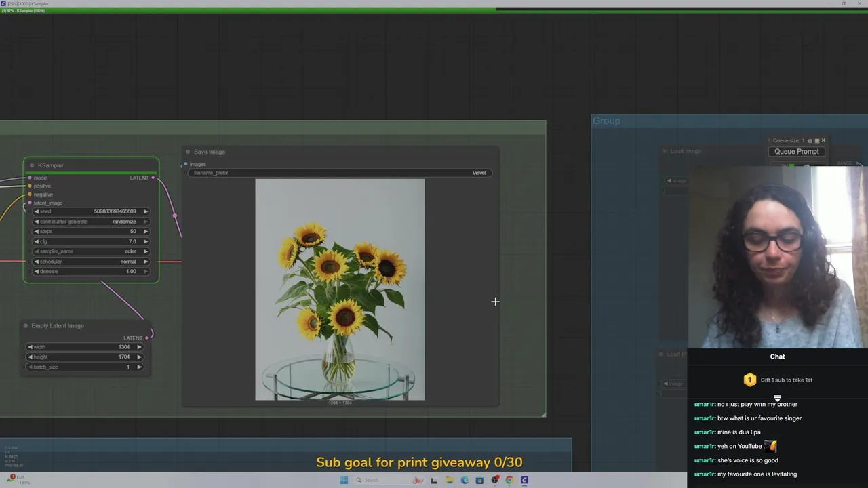Decrease batch_size with the left arrow
Image resolution: width=868 pixels, height=488 pixels.
pos(31,367)
